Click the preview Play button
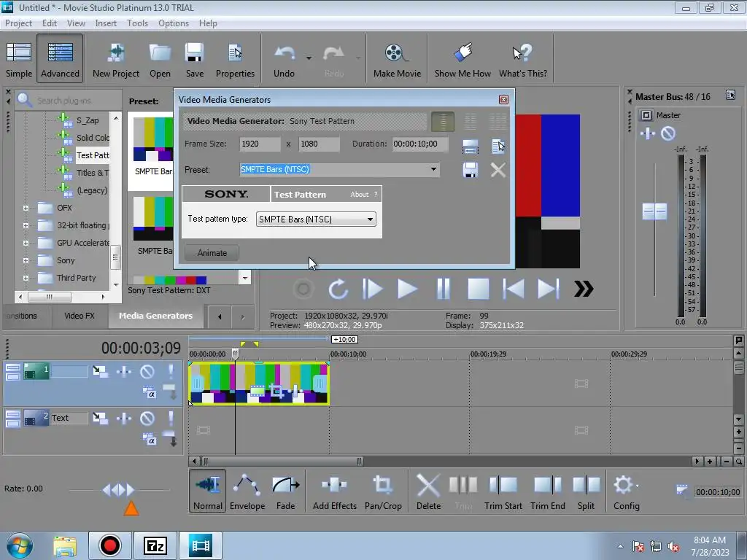Screen dimensions: 747x560 407,289
